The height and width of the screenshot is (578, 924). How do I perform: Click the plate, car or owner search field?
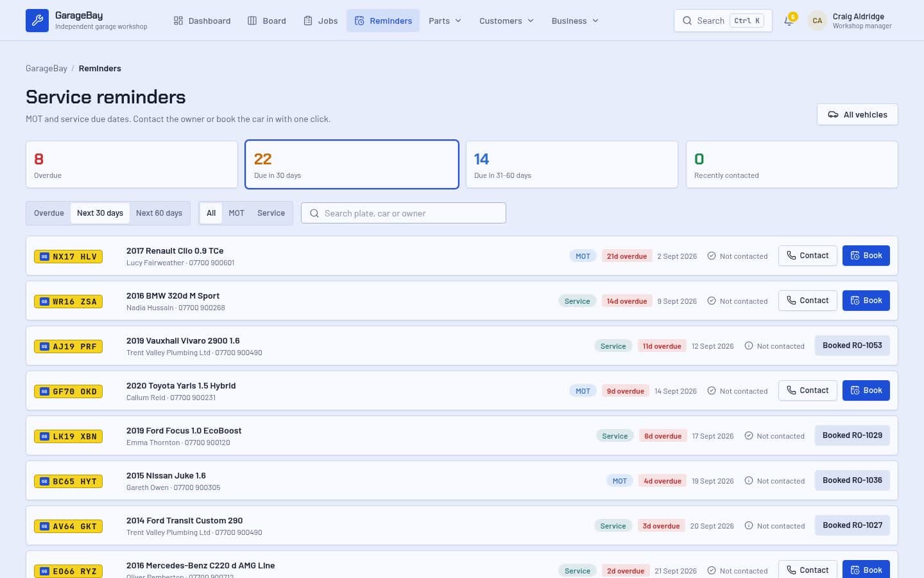pyautogui.click(x=404, y=213)
